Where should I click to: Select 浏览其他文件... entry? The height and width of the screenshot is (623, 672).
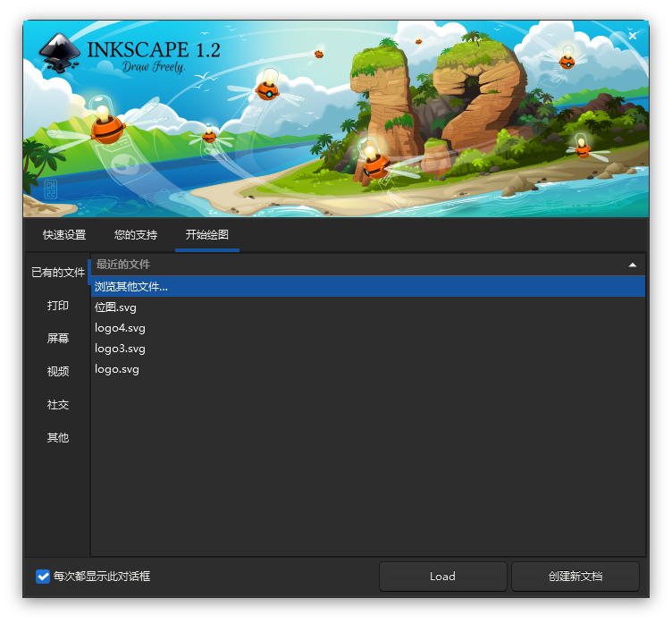point(368,286)
